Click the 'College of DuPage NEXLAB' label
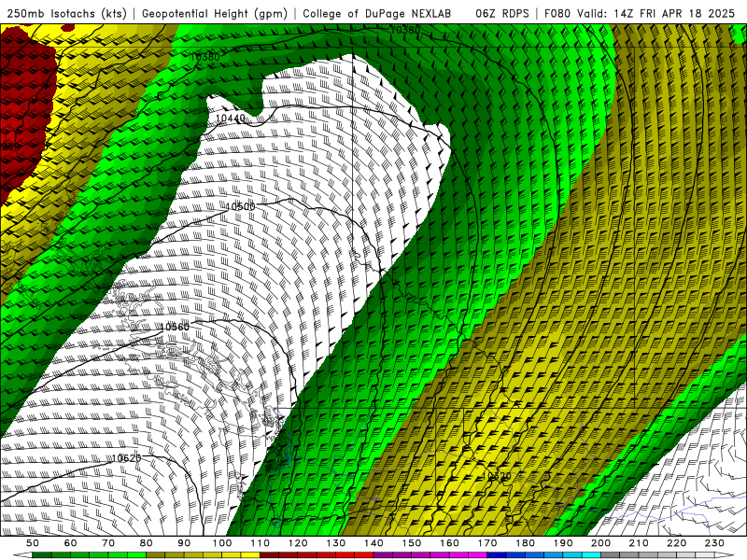Image resolution: width=747 pixels, height=560 pixels. click(376, 14)
